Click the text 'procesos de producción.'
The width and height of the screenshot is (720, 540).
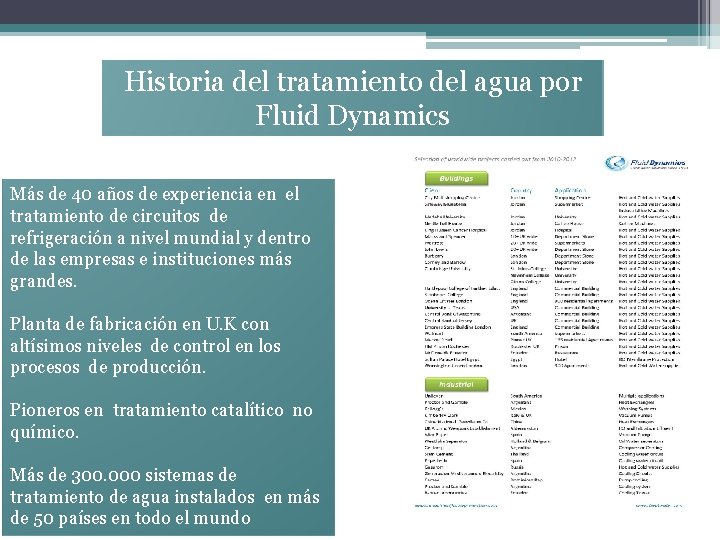(108, 367)
